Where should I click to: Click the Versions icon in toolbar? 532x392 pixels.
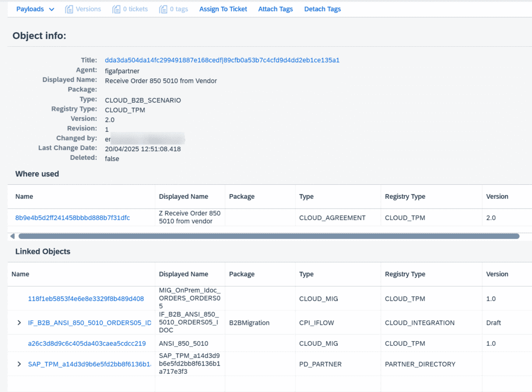pyautogui.click(x=69, y=9)
